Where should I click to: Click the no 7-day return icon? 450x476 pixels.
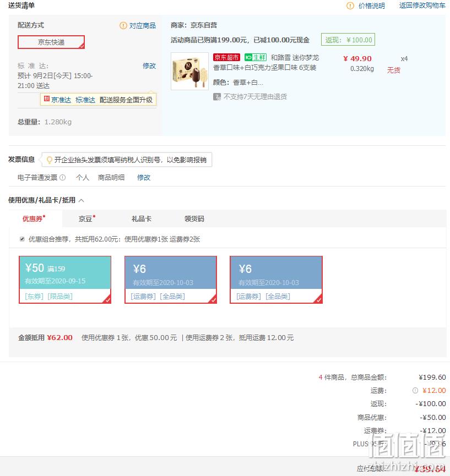[x=217, y=97]
